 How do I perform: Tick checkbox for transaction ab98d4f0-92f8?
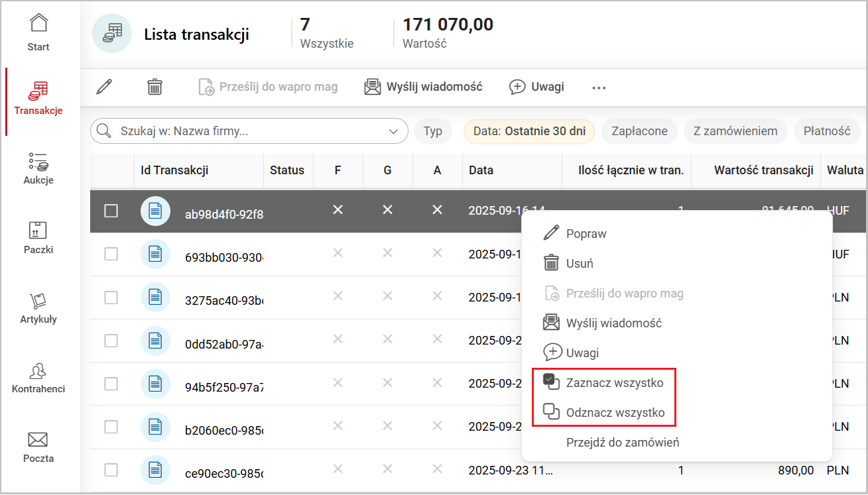(x=111, y=211)
